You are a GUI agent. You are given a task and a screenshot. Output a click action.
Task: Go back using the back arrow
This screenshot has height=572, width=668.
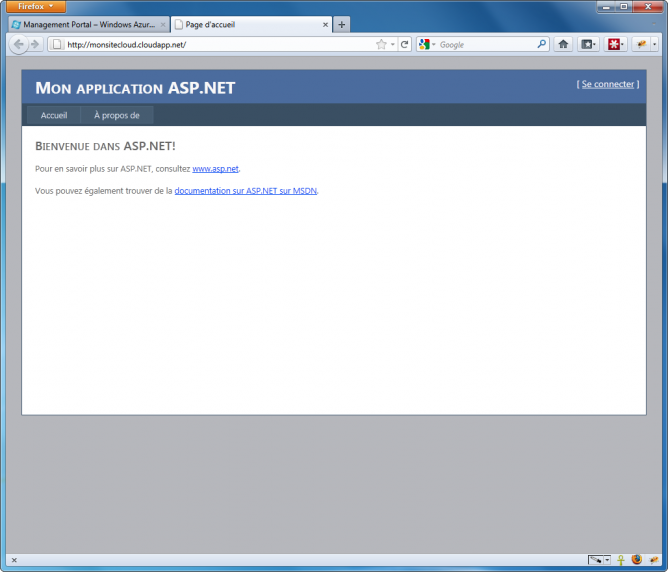(19, 44)
